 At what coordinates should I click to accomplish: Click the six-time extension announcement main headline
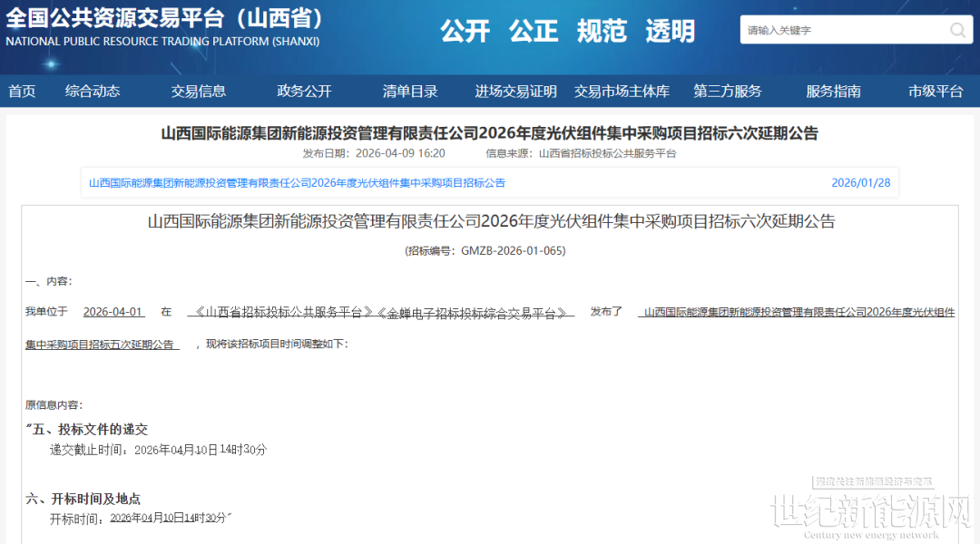point(489,133)
